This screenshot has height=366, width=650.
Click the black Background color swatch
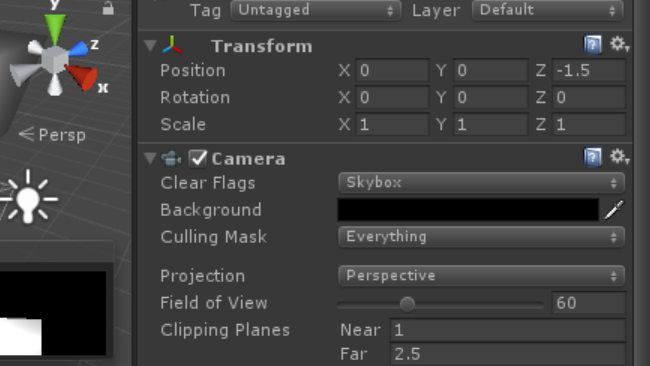[468, 210]
